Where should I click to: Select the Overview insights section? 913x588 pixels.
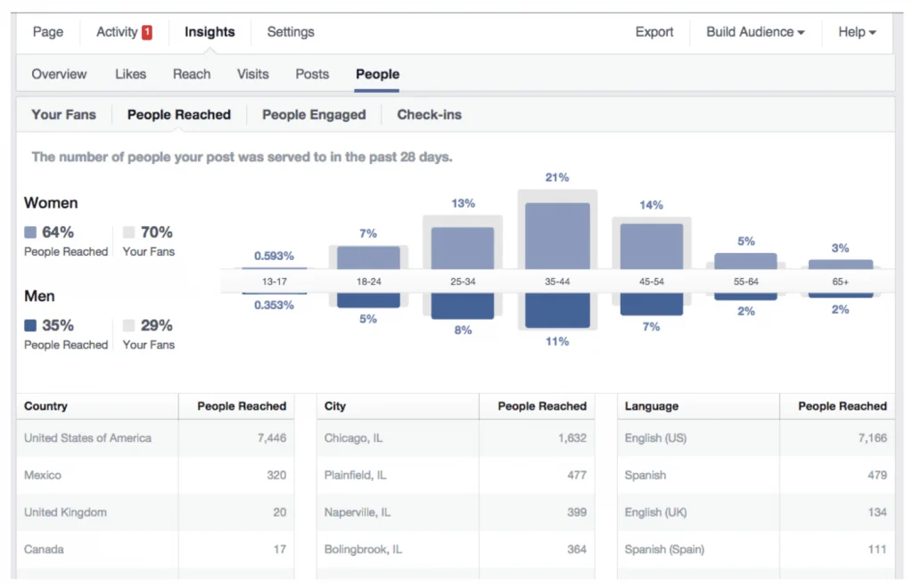[x=59, y=75]
